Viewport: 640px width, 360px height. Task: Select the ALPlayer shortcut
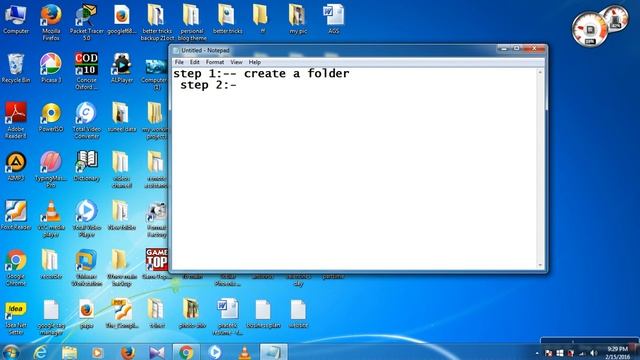tap(122, 68)
